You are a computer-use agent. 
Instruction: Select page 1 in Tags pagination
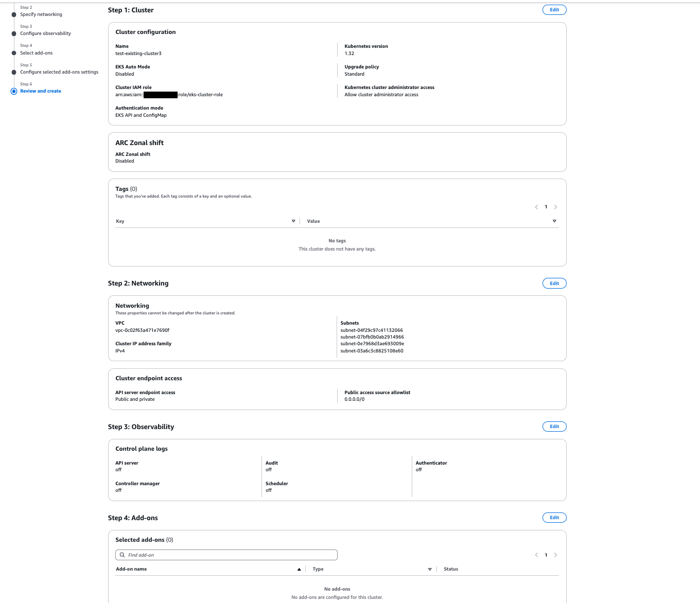(546, 207)
